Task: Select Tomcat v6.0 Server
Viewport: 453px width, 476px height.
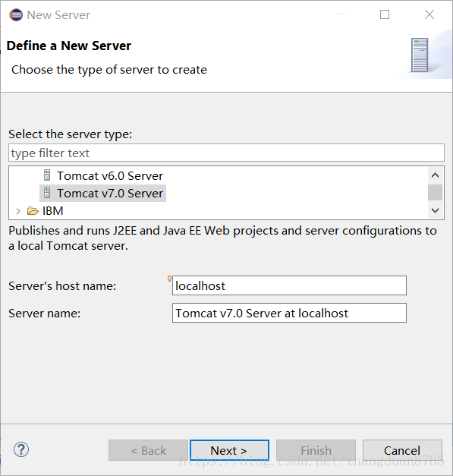Action: pos(110,176)
